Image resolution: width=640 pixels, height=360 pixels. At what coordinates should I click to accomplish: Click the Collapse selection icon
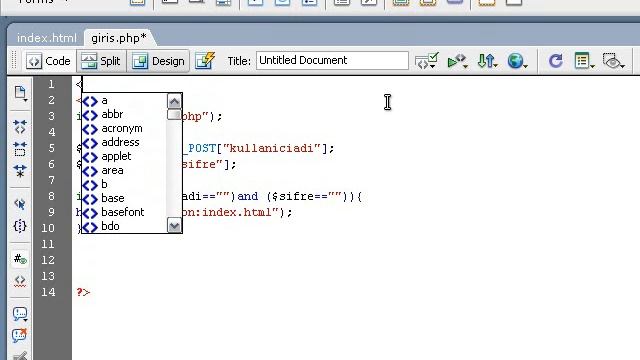pos(20,149)
